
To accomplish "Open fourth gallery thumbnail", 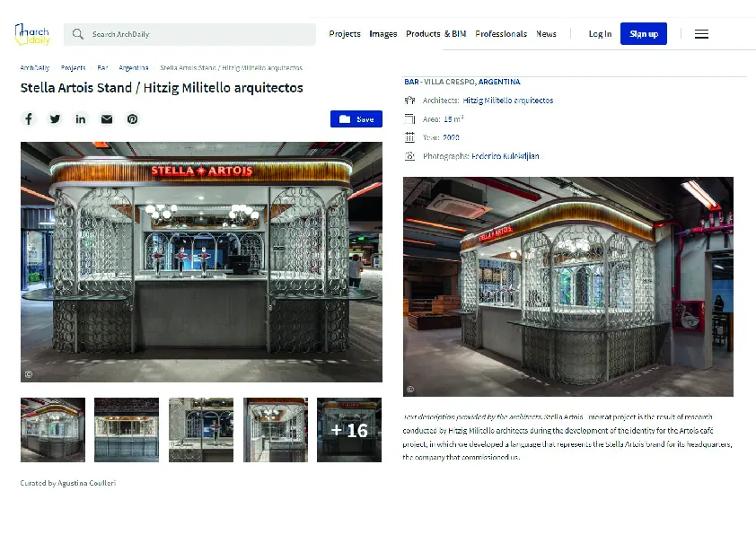I will click(276, 430).
